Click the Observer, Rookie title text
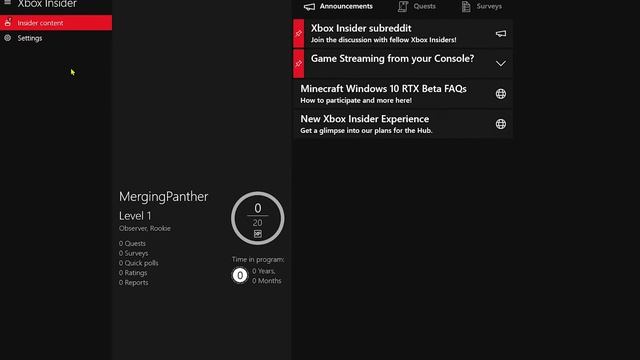 pos(145,228)
